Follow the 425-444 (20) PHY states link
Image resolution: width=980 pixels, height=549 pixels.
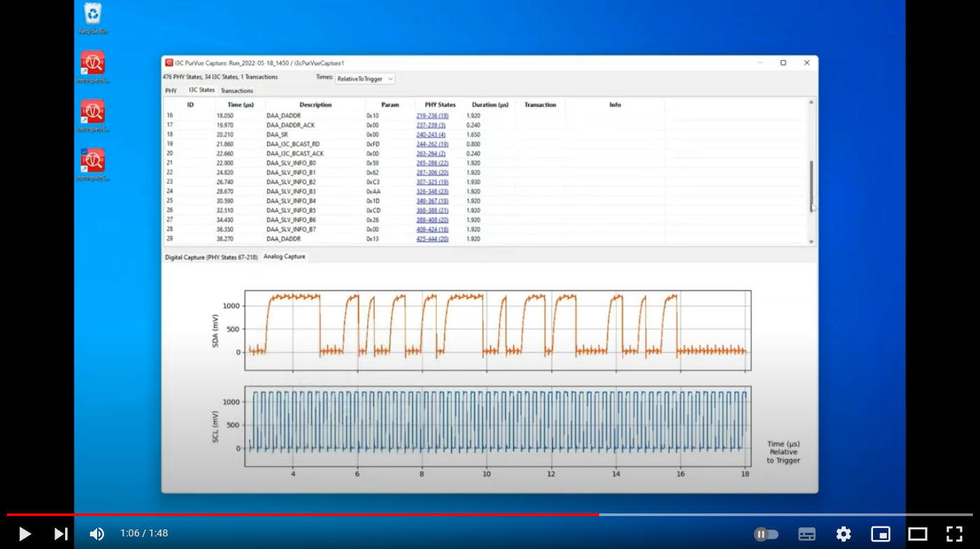coord(433,239)
